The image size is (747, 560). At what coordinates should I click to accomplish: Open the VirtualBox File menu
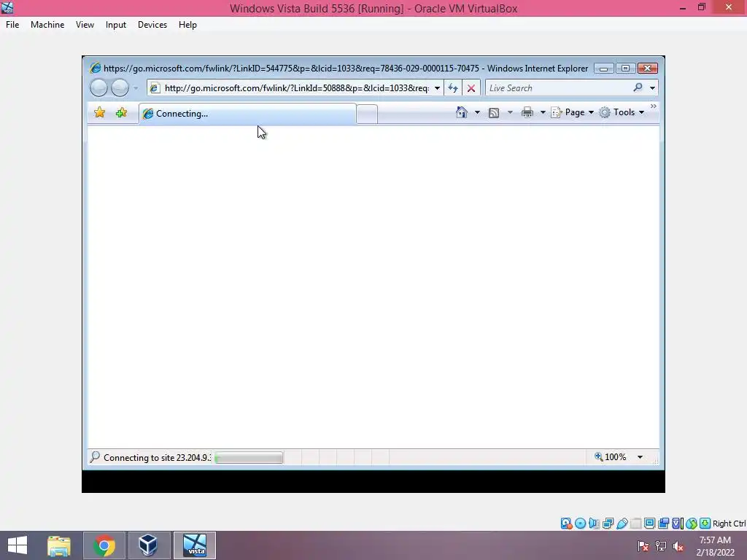(x=12, y=25)
